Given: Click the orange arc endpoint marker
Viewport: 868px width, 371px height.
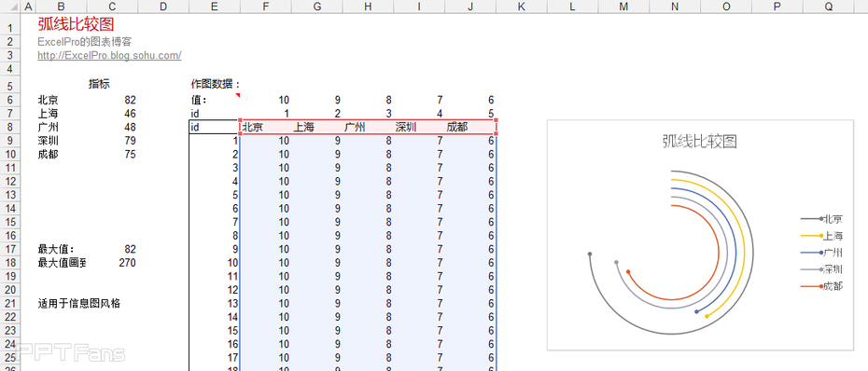Looking at the screenshot, I should 628,271.
